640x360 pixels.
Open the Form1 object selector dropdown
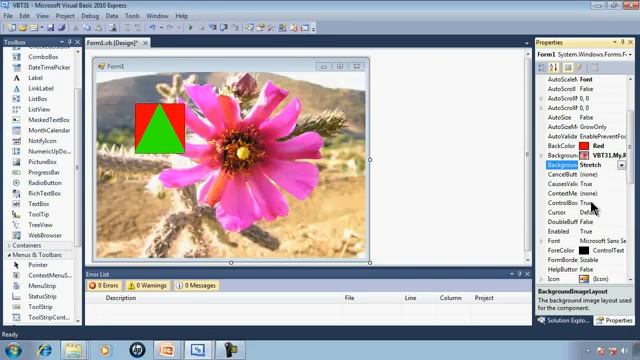pyautogui.click(x=630, y=54)
